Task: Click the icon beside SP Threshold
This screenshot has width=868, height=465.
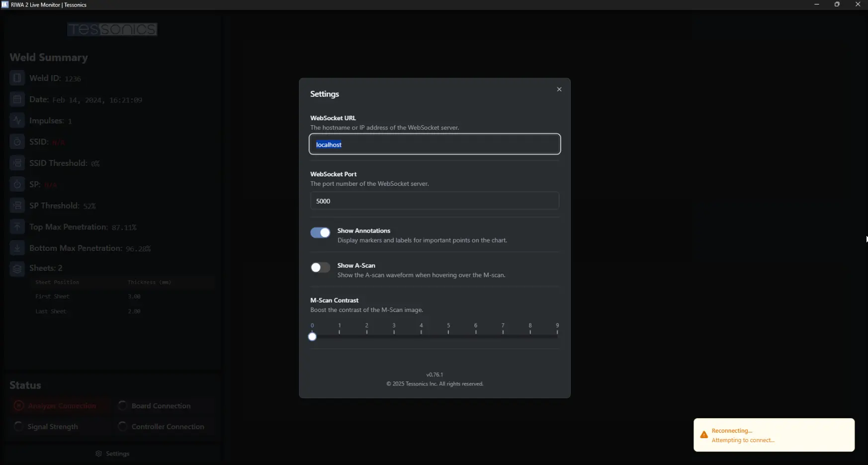Action: pos(17,205)
